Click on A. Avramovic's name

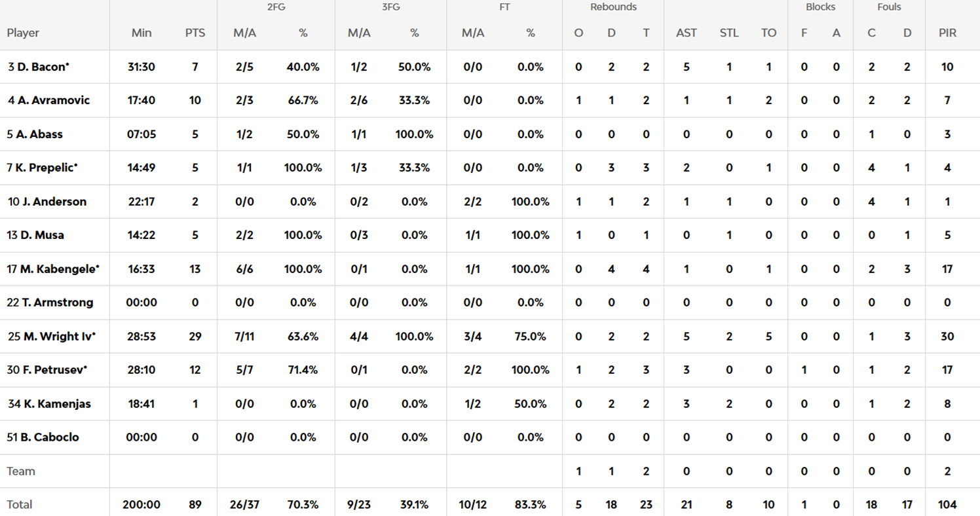53,100
